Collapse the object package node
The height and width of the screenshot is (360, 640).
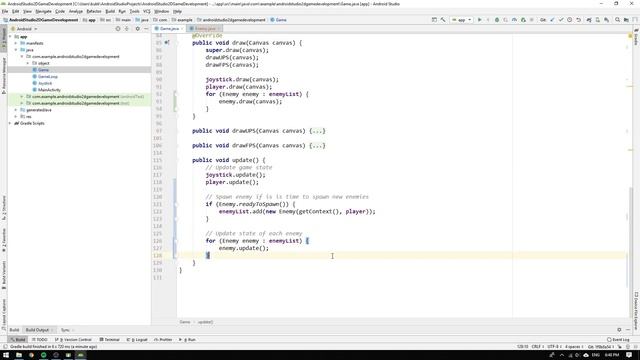pyautogui.click(x=28, y=63)
